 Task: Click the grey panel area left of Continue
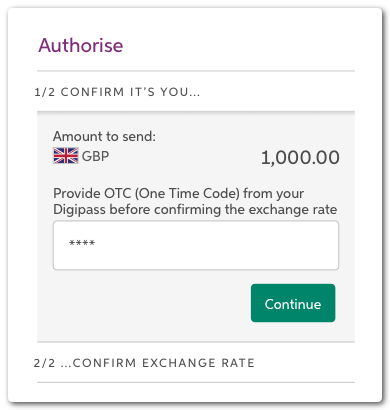pos(150,303)
